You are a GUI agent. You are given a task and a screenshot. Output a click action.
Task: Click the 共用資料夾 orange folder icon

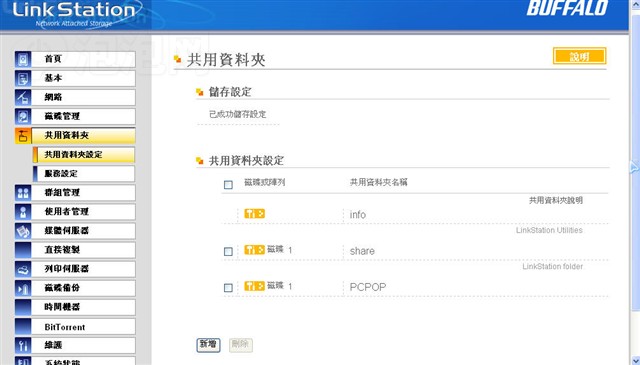point(23,136)
